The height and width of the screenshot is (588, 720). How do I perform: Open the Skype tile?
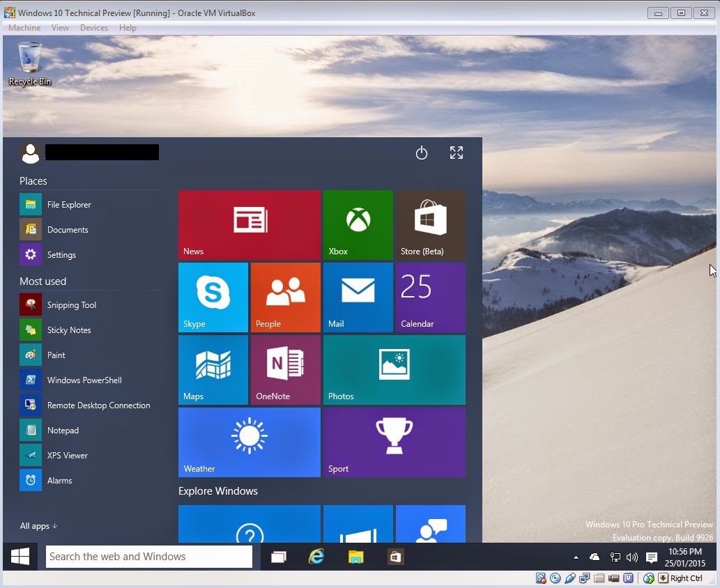pyautogui.click(x=213, y=297)
